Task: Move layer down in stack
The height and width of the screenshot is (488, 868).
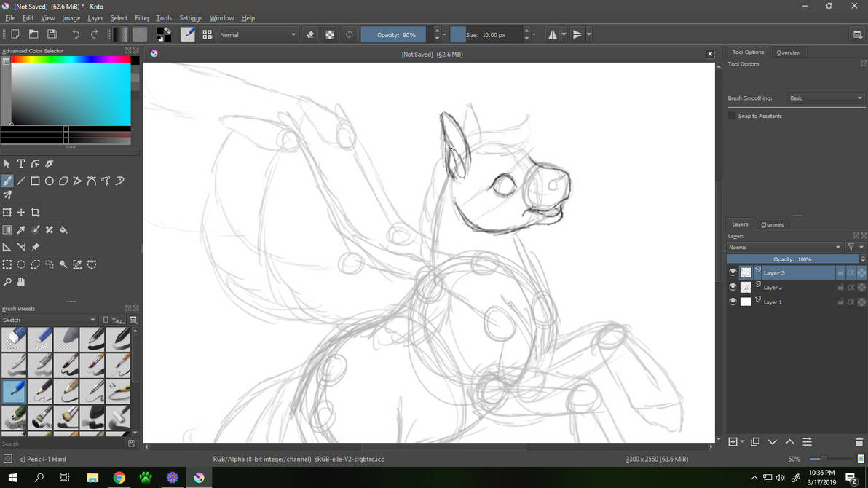Action: (x=772, y=442)
